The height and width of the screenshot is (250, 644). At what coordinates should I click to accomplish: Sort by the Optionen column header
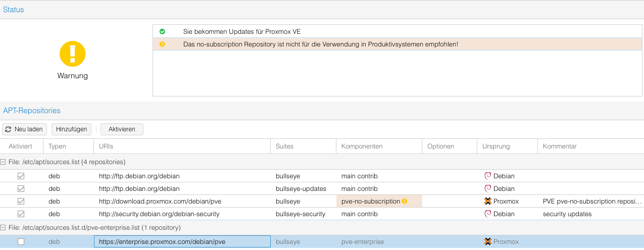[x=449, y=146]
